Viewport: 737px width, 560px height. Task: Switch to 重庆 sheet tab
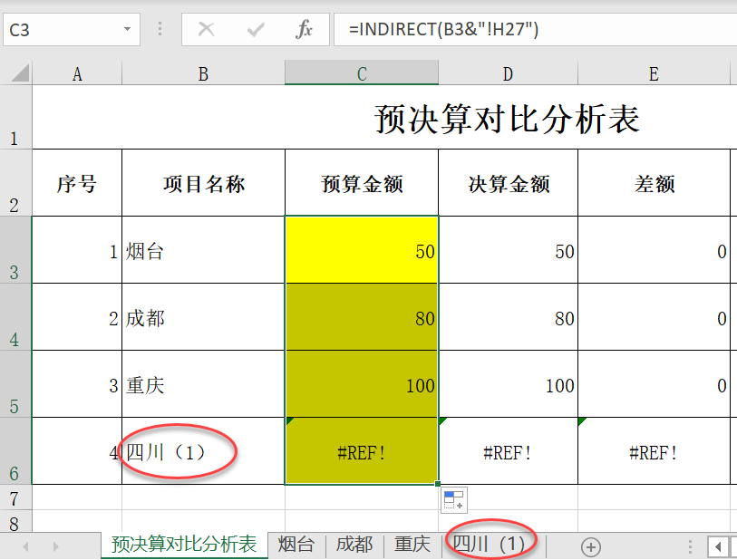point(412,545)
